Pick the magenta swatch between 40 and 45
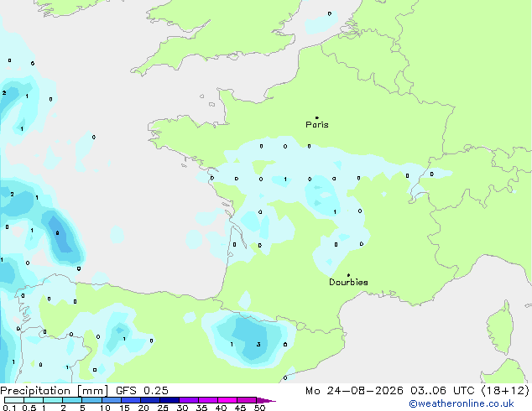This screenshot has width=532, height=411. tap(227, 400)
